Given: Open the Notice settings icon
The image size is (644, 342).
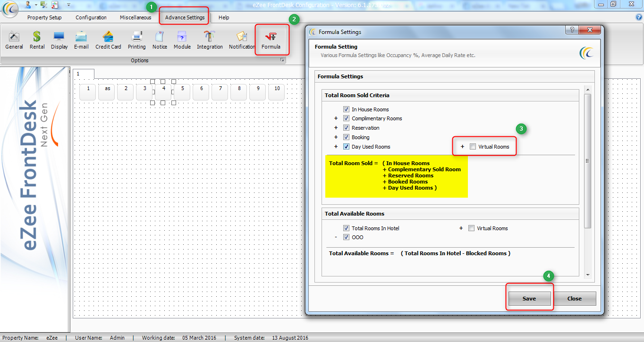Looking at the screenshot, I should (160, 41).
